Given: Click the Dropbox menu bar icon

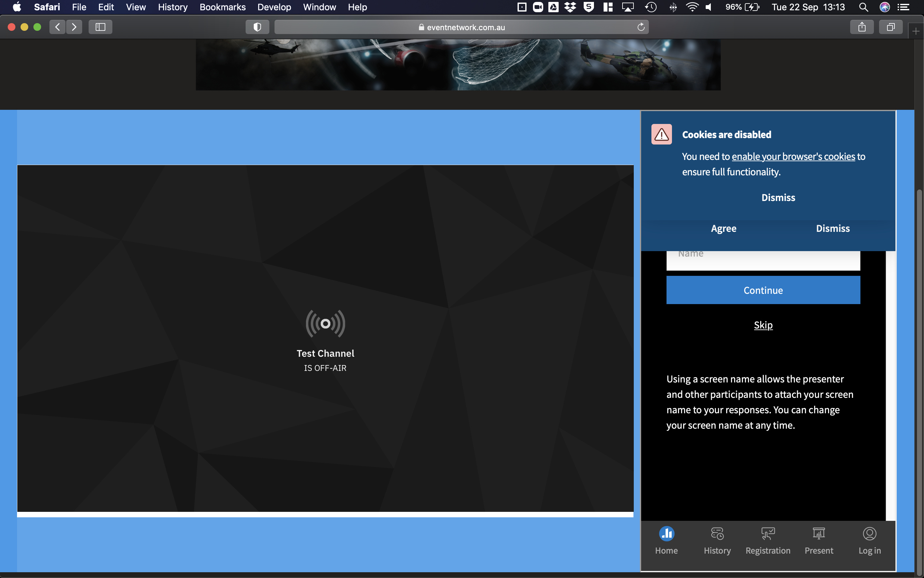Looking at the screenshot, I should click(570, 7).
